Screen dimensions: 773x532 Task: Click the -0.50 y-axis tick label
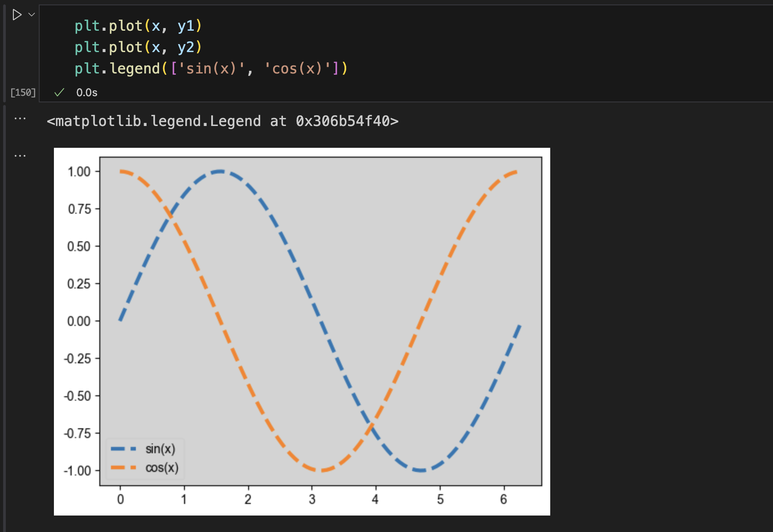coord(77,396)
